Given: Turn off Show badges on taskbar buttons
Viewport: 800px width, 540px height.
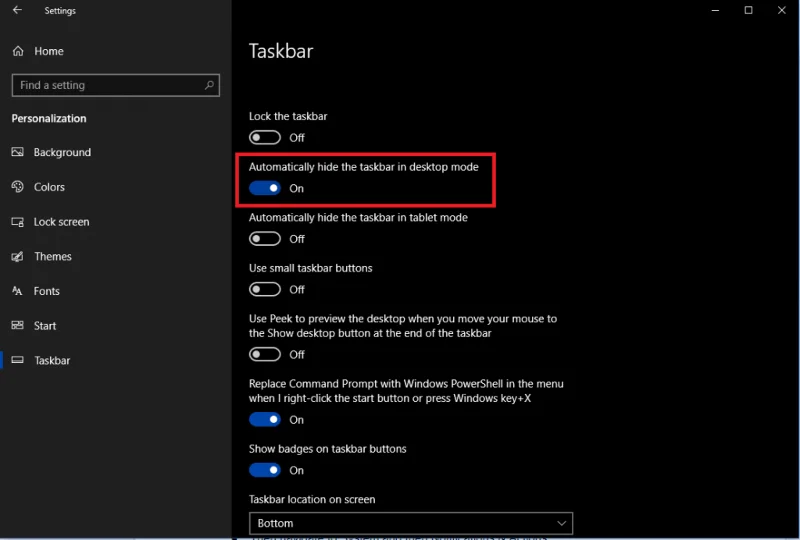Looking at the screenshot, I should 265,470.
